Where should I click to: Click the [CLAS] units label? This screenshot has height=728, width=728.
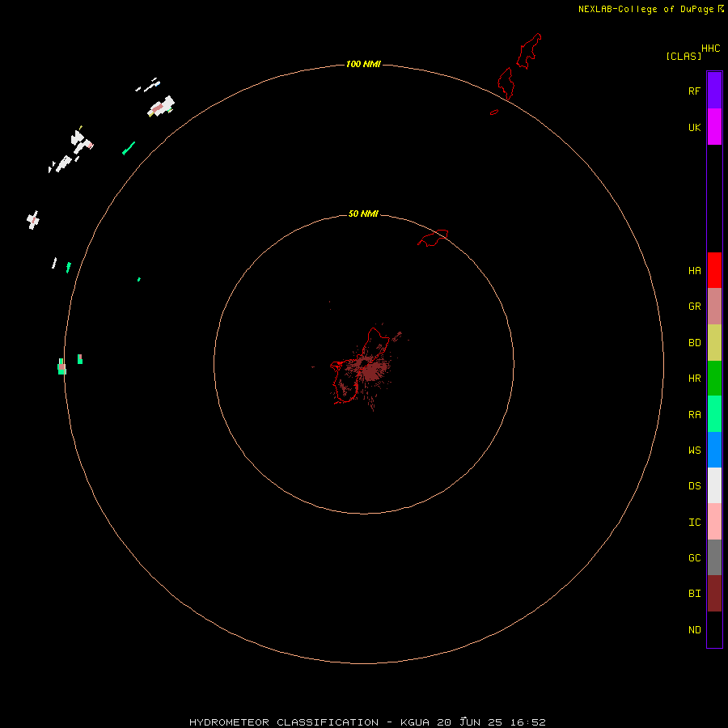coord(684,56)
